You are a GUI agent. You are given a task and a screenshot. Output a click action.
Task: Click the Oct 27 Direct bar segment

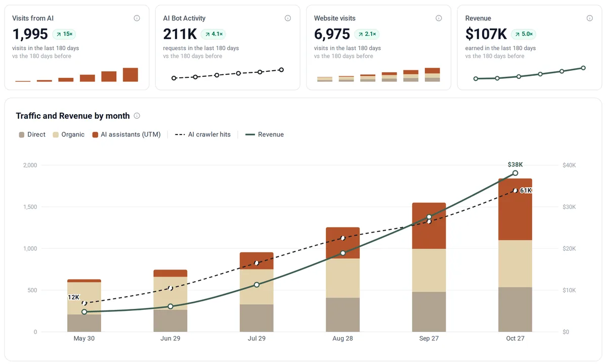pyautogui.click(x=515, y=310)
